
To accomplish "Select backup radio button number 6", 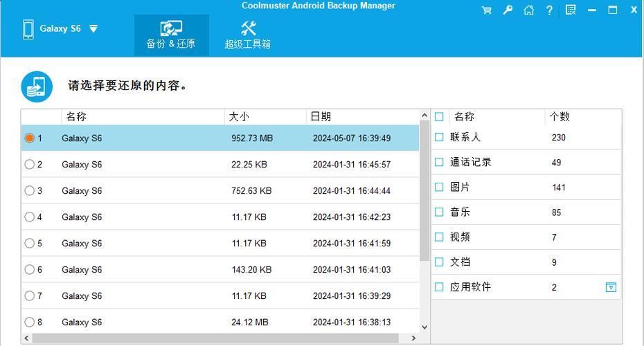I will click(29, 269).
